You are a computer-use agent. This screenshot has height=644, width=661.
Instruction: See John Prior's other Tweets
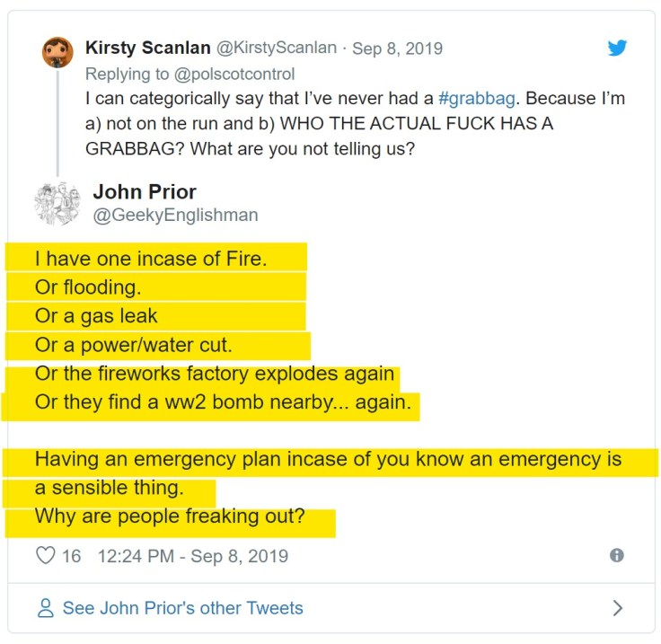pos(182,608)
